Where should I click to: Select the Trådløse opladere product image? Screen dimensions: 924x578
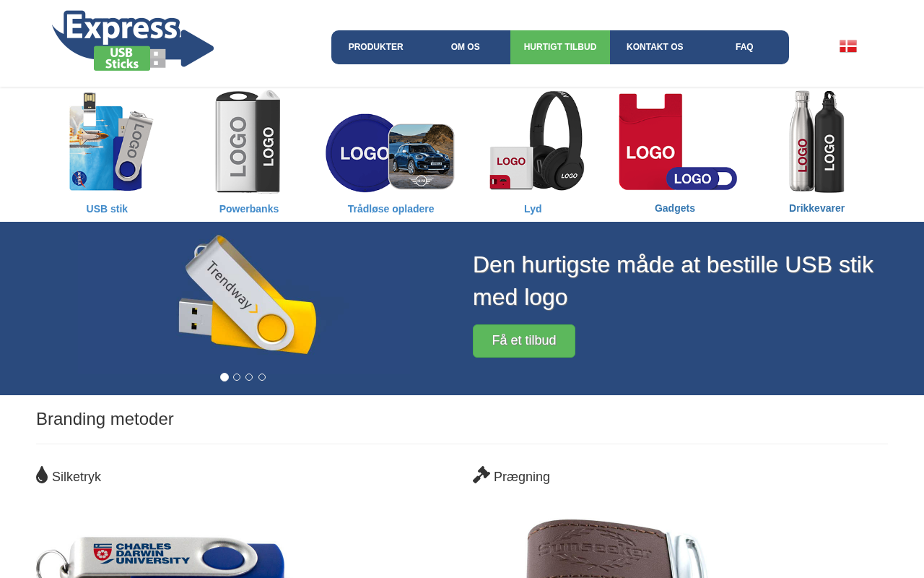click(391, 153)
